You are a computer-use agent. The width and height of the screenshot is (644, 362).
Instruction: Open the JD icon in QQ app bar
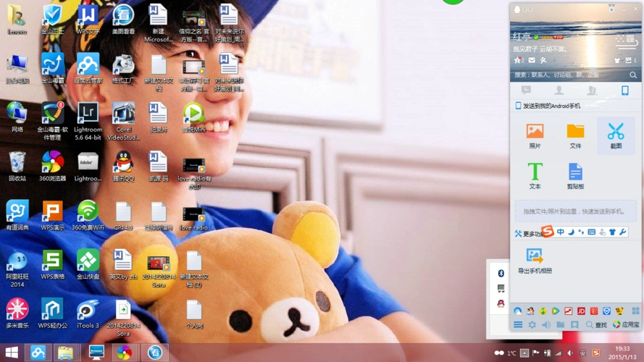tap(581, 311)
